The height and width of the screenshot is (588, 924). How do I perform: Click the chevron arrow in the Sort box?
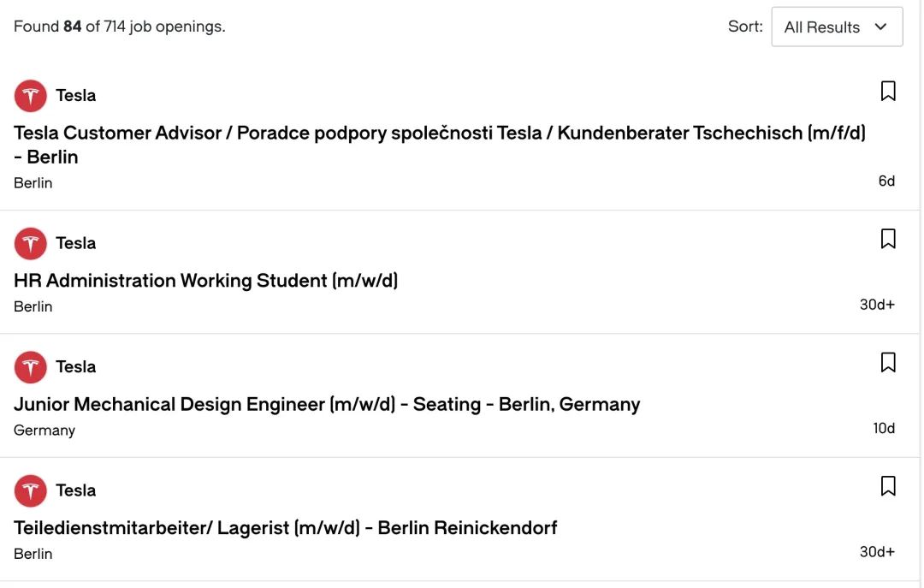pos(881,27)
